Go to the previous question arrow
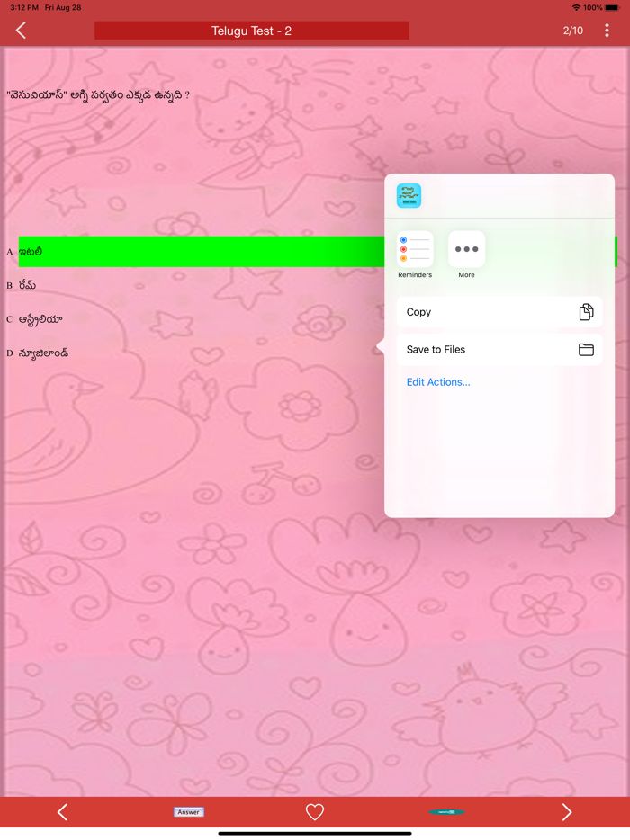630x840 pixels. point(62,812)
